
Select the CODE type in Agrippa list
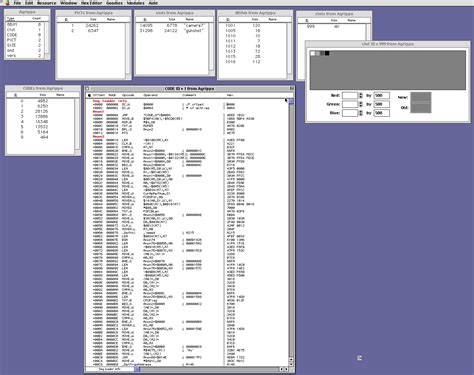pyautogui.click(x=24, y=35)
